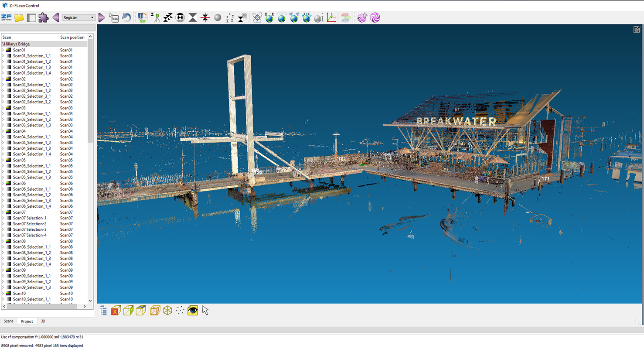Click the purple right arrow next step button

102,18
